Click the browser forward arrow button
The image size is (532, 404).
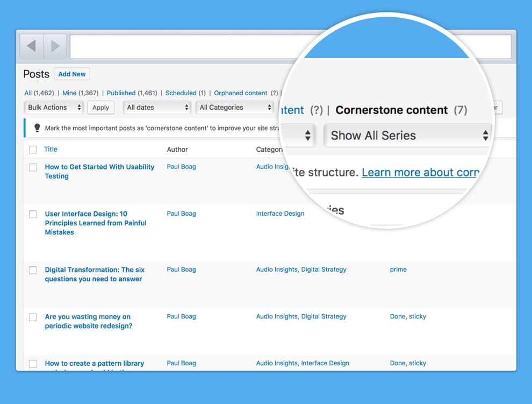coord(55,46)
